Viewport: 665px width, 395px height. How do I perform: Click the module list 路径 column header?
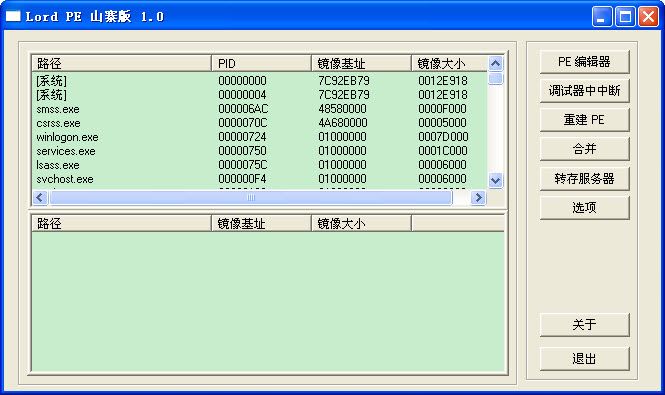(122, 224)
